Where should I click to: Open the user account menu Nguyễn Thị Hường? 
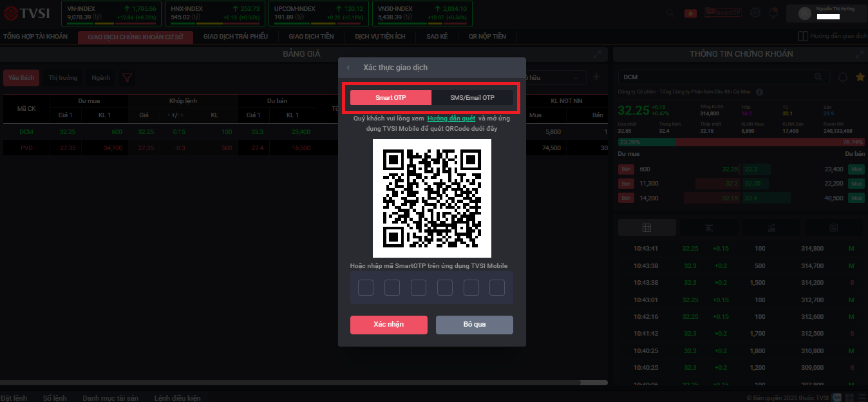tap(831, 13)
